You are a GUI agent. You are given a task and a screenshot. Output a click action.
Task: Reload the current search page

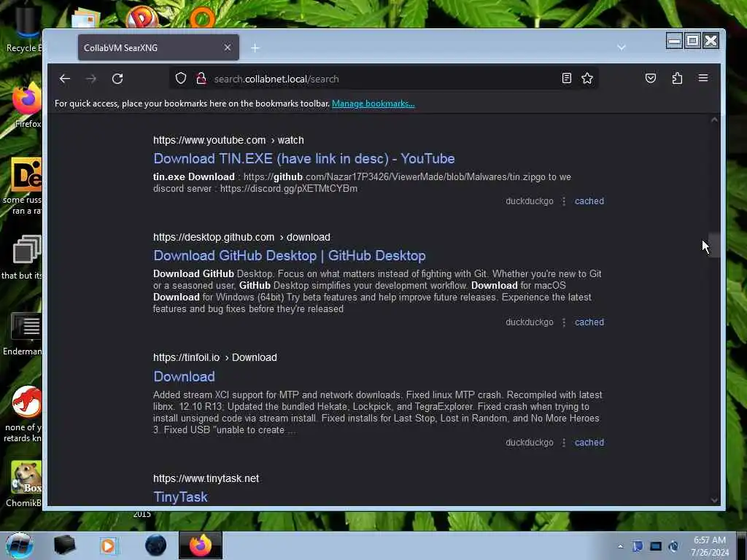117,79
